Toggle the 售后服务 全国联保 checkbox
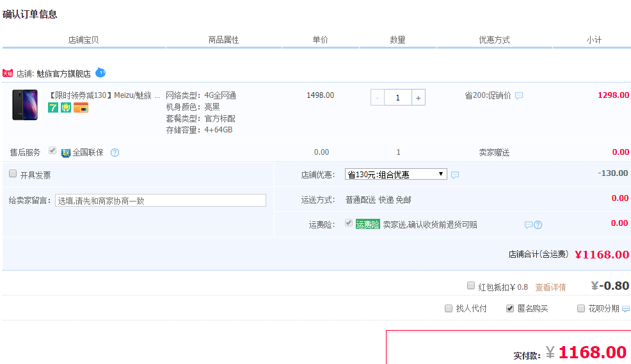Viewport: 631px width, 364px height. pyautogui.click(x=52, y=150)
